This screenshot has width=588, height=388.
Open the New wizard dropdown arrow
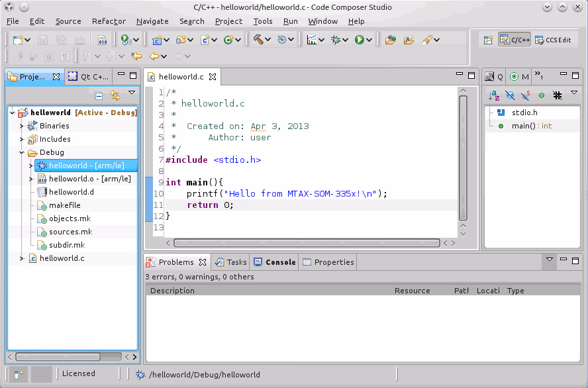click(28, 40)
